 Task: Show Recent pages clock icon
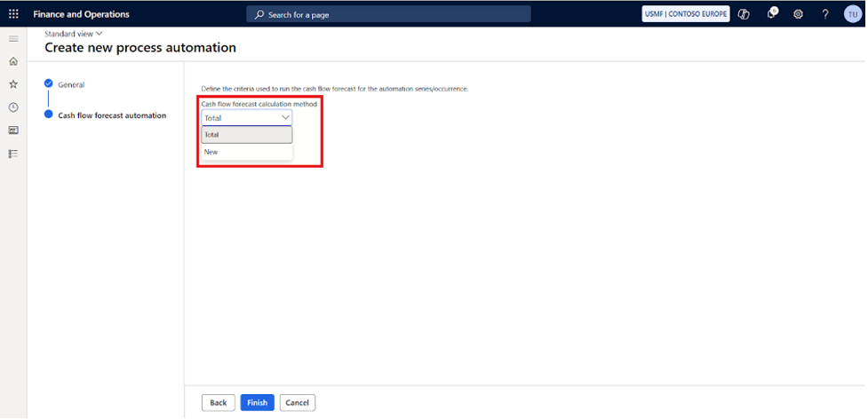click(13, 107)
